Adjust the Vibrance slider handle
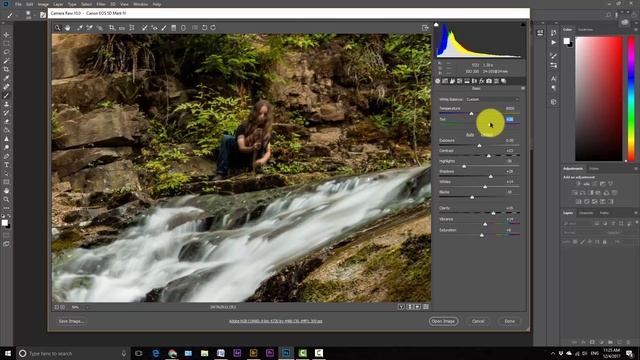 point(485,224)
